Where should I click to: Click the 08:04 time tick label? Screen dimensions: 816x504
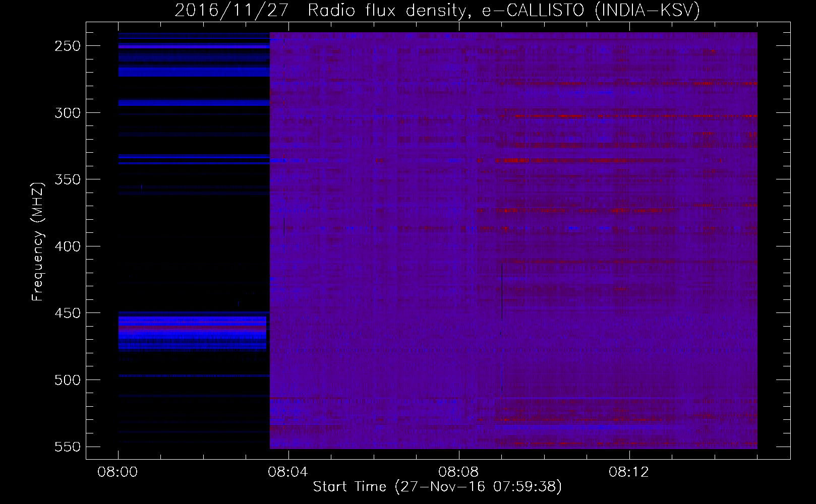point(288,472)
